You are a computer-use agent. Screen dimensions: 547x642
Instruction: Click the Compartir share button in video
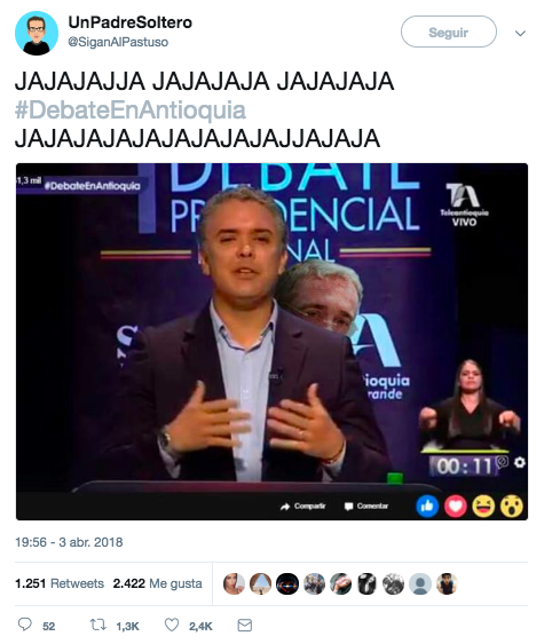tap(303, 506)
